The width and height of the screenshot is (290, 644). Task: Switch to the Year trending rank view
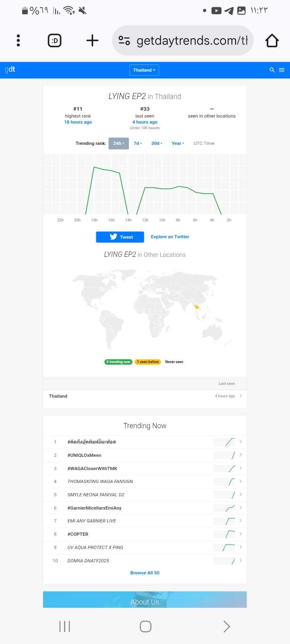177,143
